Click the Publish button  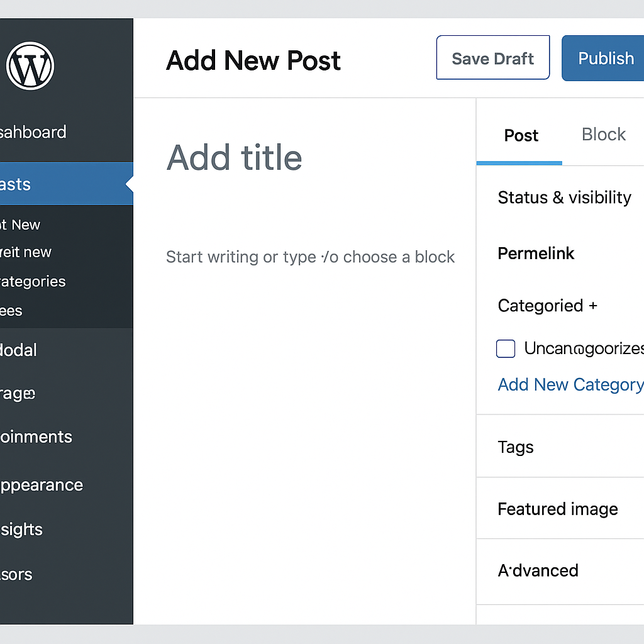tap(606, 58)
